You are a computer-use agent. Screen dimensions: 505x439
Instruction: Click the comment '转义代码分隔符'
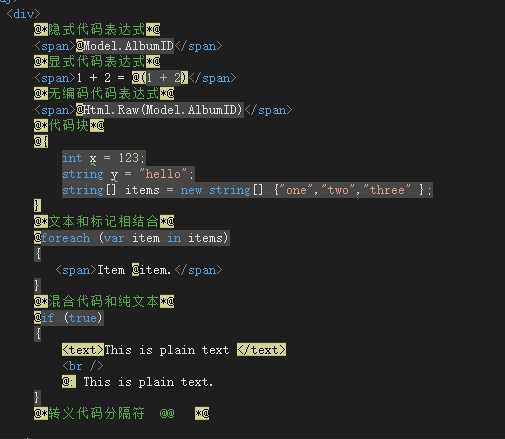point(97,414)
